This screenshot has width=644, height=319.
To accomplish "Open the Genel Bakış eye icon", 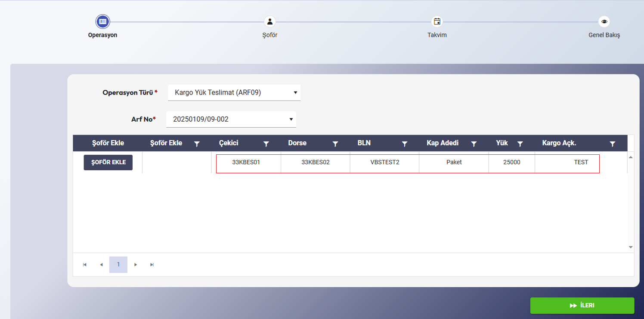I will [x=604, y=21].
